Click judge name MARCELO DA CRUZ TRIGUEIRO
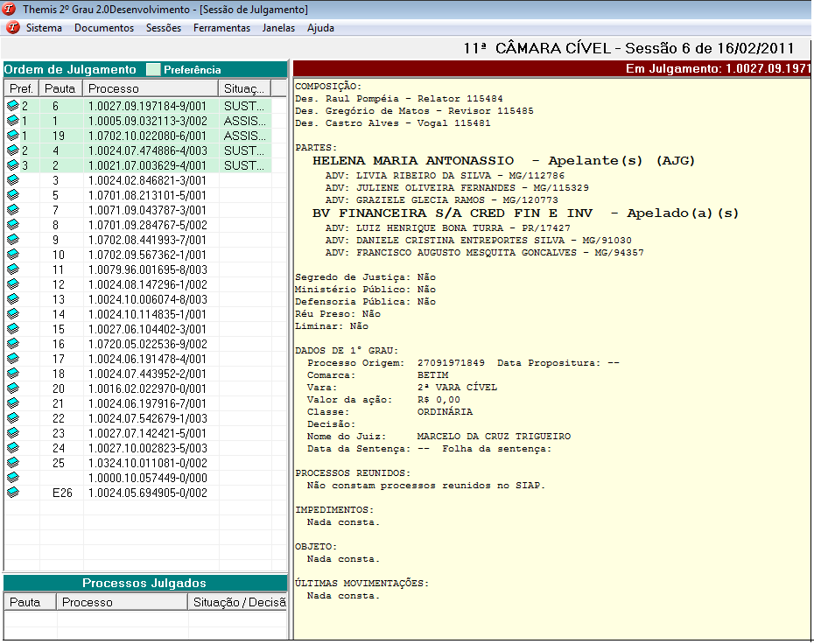814x644 pixels. (494, 437)
